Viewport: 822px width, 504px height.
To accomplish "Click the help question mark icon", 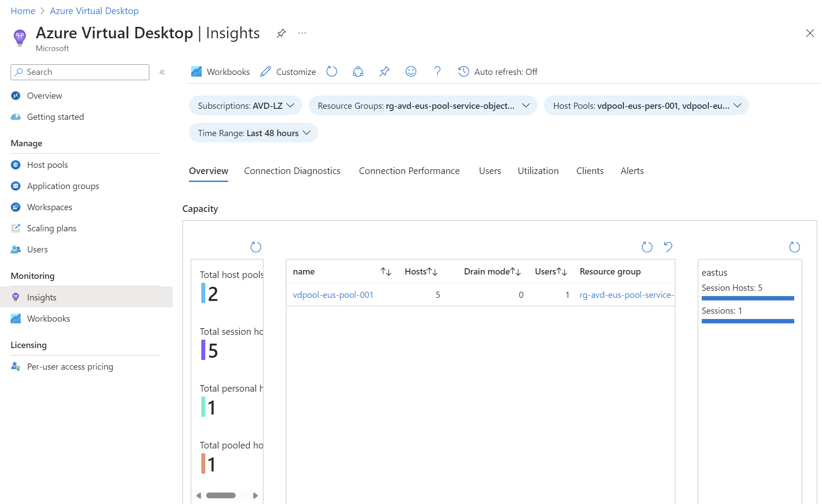I will (437, 71).
